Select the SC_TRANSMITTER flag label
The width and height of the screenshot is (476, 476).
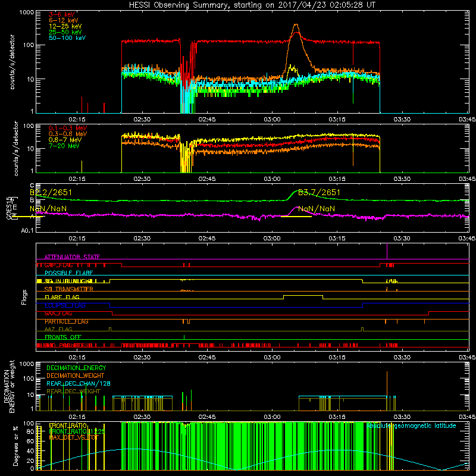[68, 289]
